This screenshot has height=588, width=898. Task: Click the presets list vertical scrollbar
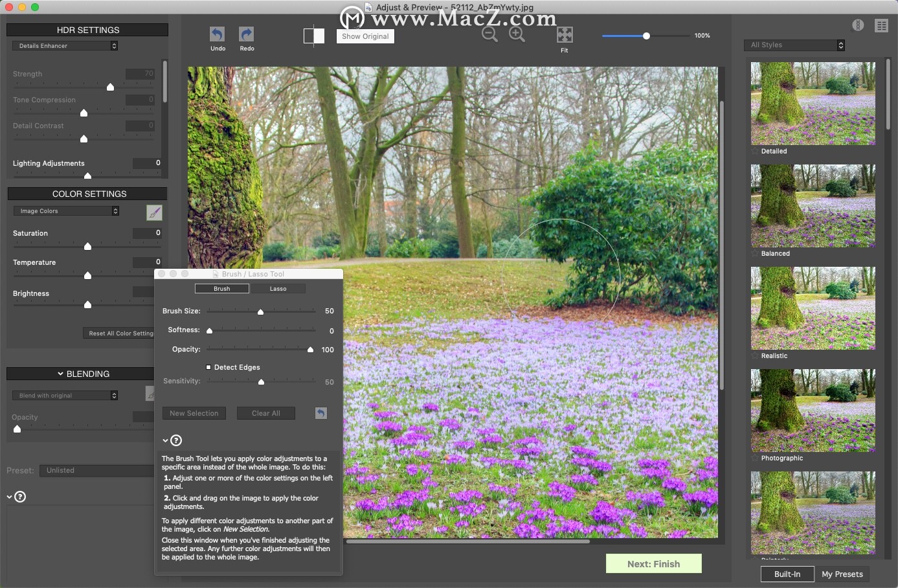pyautogui.click(x=890, y=96)
